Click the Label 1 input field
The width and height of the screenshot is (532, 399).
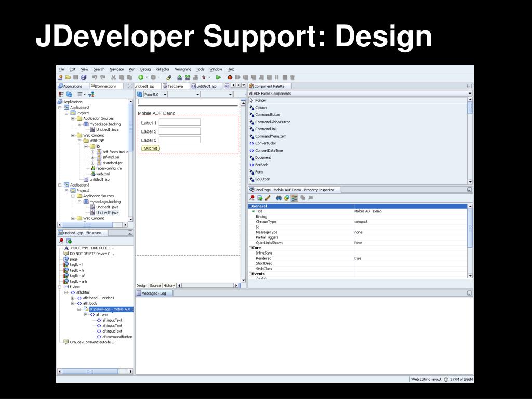coord(179,123)
